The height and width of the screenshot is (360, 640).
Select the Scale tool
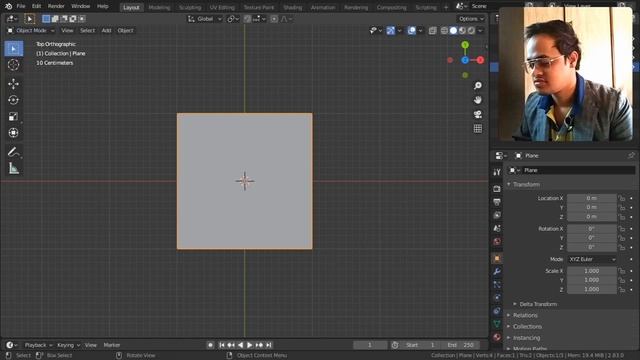13,116
